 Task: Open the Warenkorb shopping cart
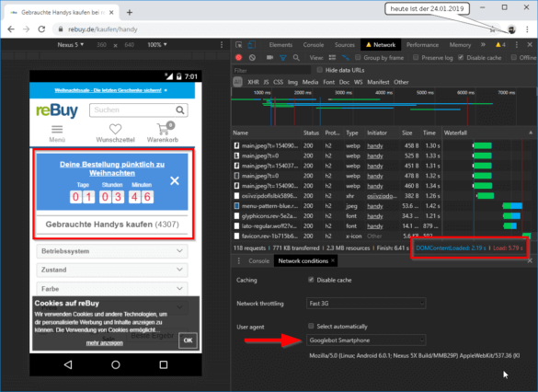[163, 133]
